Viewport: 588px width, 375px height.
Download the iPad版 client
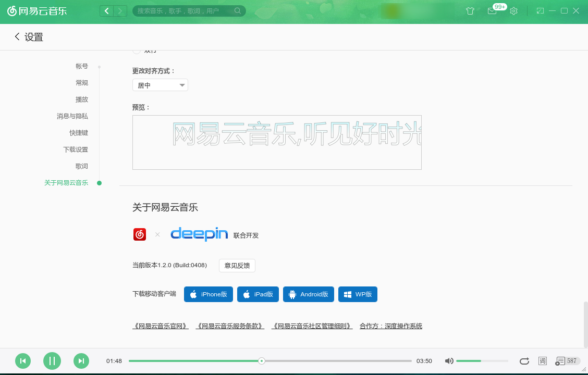tap(258, 294)
